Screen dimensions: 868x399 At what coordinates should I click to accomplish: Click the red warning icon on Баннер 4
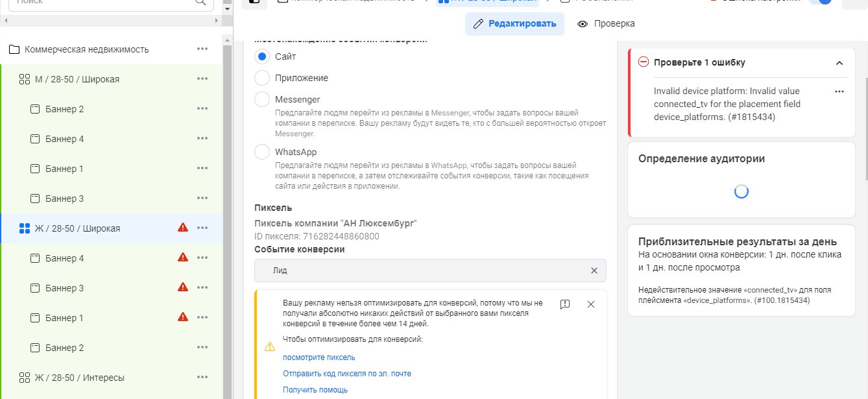[183, 258]
